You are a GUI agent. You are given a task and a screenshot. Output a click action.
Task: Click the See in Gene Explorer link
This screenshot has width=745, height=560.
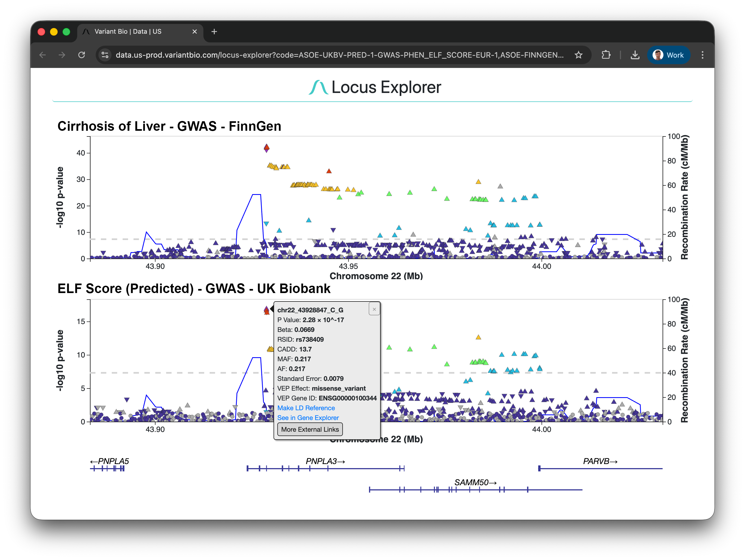pyautogui.click(x=308, y=418)
